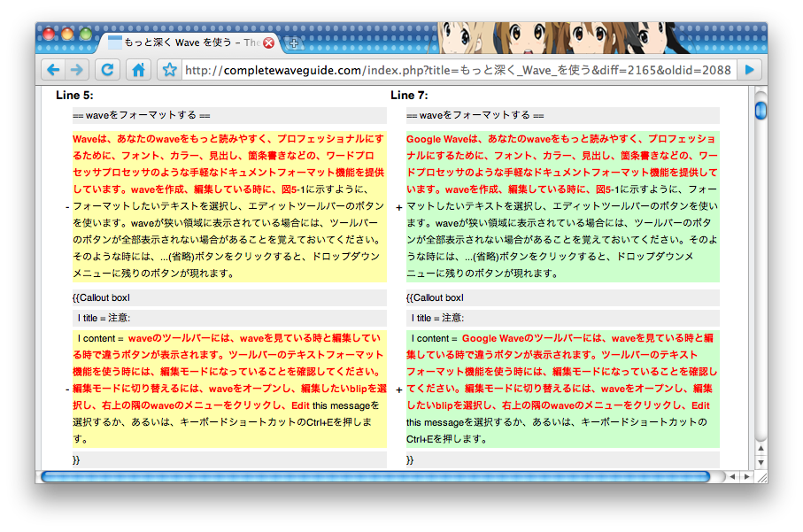Focus the address bar URL field
The image size is (803, 532).
point(459,70)
